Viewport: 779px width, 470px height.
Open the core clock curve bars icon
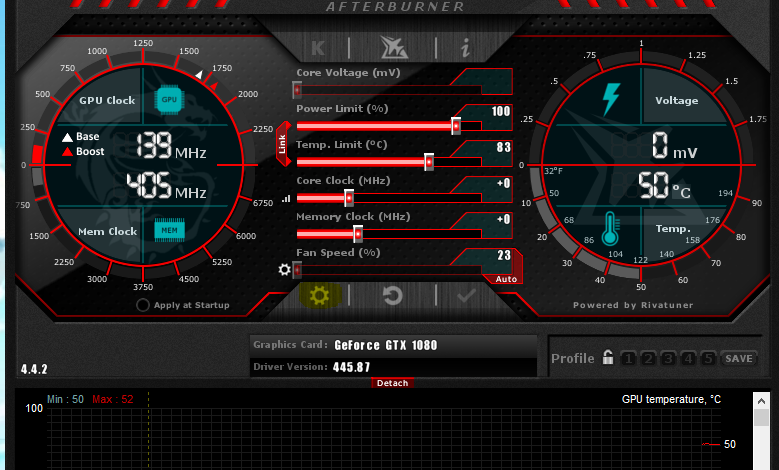286,199
